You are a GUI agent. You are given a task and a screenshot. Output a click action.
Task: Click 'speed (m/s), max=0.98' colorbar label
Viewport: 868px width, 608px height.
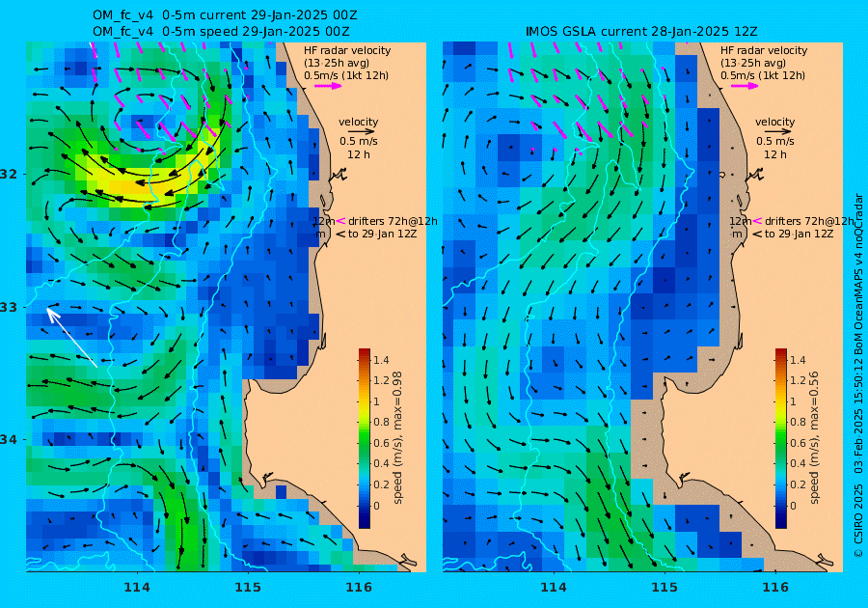397,437
